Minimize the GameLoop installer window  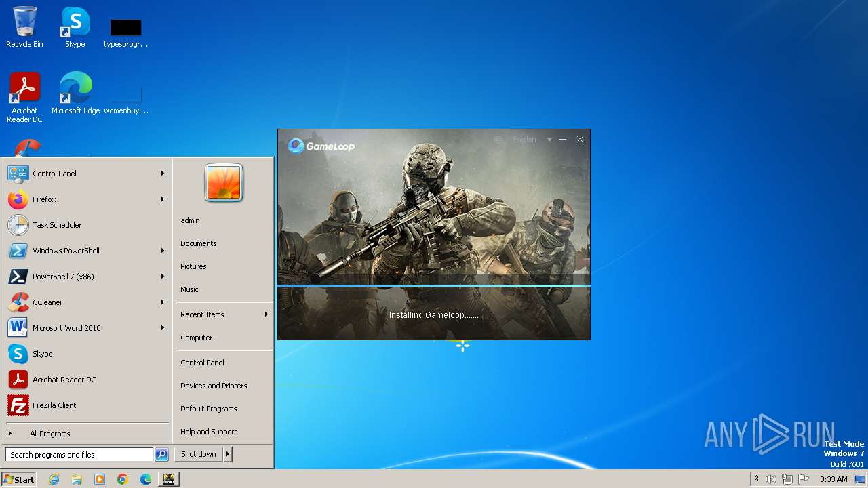pos(562,140)
